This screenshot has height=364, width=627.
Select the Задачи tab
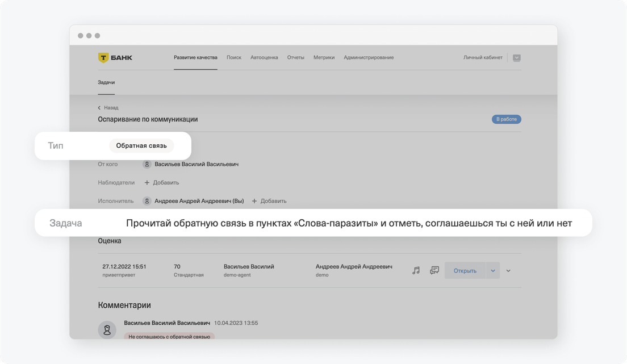click(106, 82)
